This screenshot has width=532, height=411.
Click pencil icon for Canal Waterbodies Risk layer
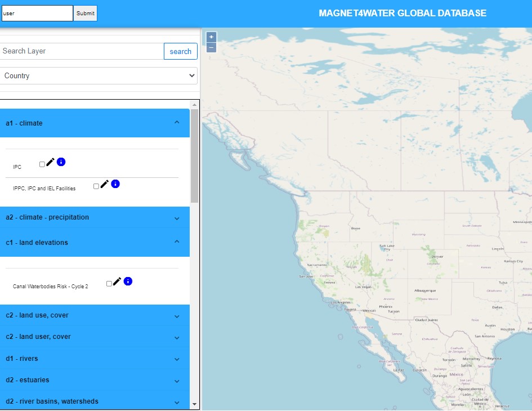click(x=117, y=282)
